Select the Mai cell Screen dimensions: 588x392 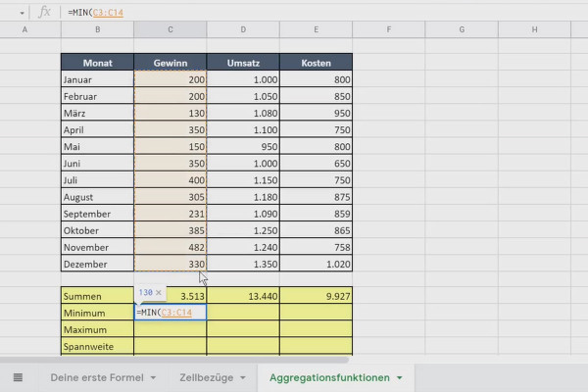click(97, 146)
